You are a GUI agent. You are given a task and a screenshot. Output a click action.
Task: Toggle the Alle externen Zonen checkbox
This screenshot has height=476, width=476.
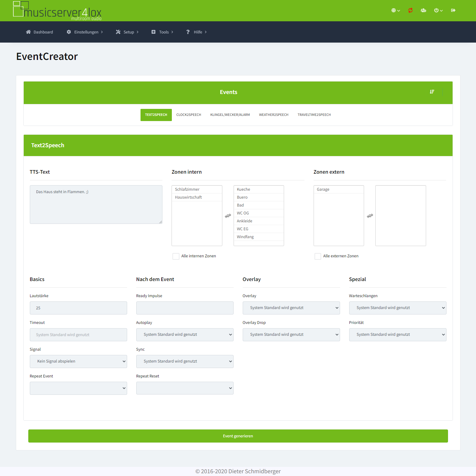318,256
